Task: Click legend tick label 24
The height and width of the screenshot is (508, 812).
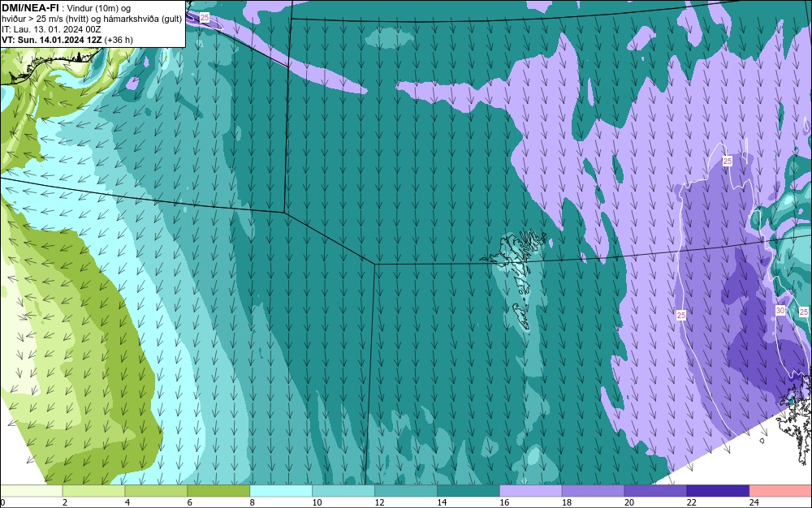Action: 754,502
